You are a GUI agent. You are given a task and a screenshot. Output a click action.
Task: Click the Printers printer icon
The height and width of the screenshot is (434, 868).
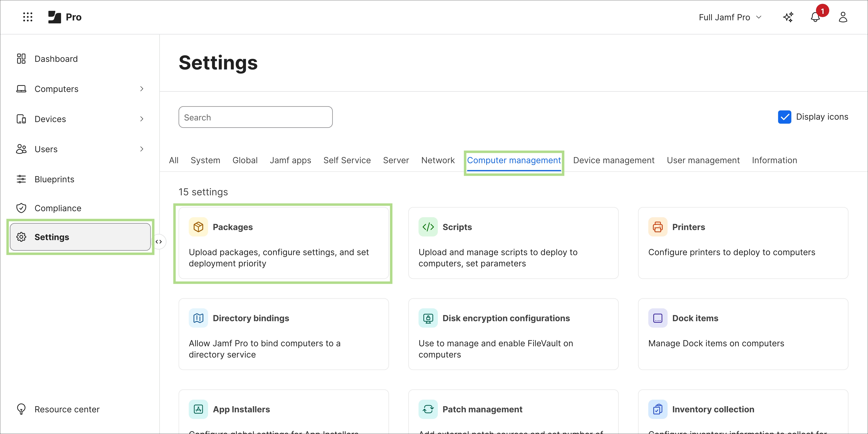pos(658,227)
